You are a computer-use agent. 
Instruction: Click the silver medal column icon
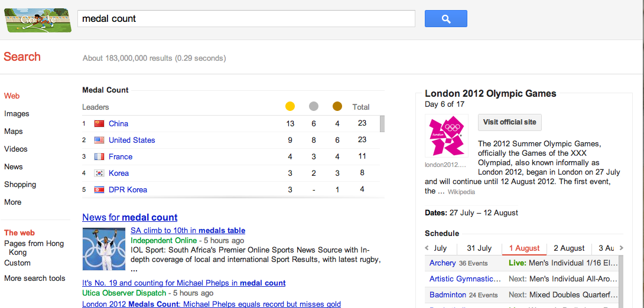314,107
